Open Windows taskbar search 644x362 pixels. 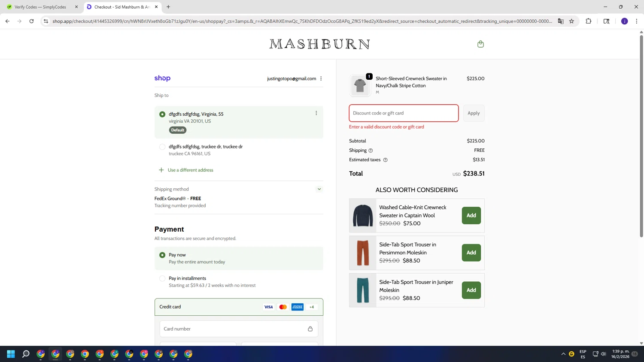point(26,354)
